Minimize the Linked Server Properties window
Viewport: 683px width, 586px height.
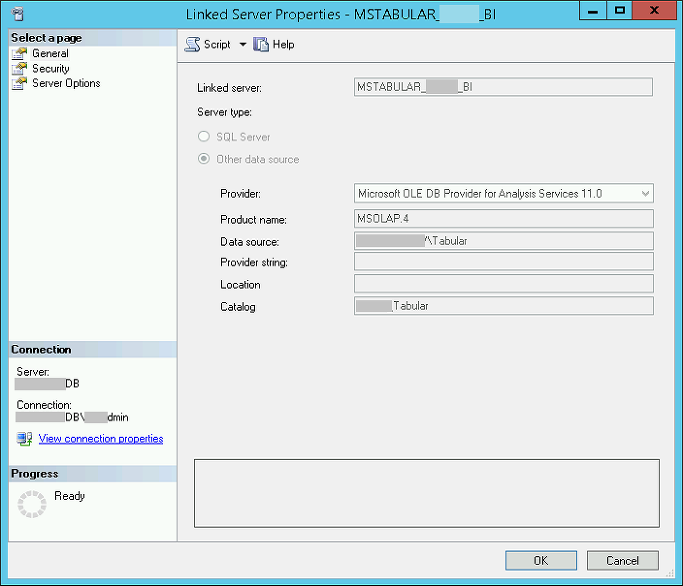click(592, 10)
